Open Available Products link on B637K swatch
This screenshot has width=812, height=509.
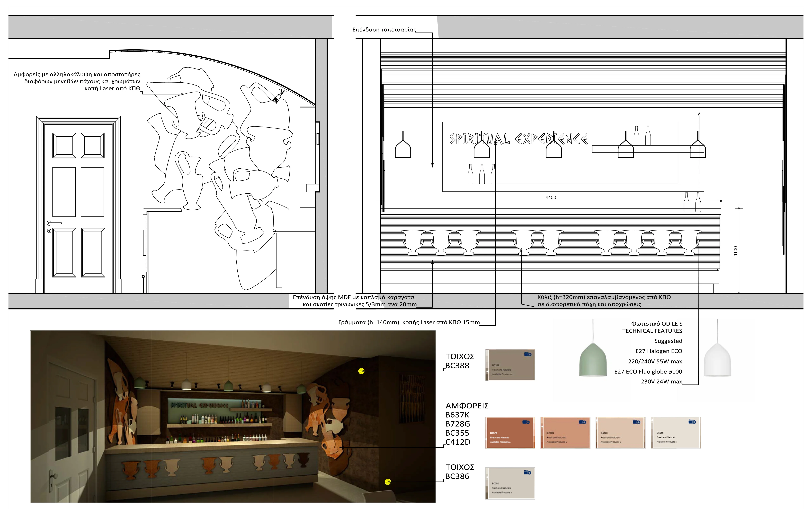point(500,442)
